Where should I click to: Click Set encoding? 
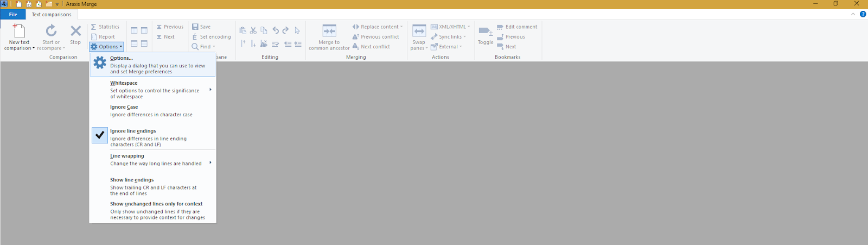[212, 37]
